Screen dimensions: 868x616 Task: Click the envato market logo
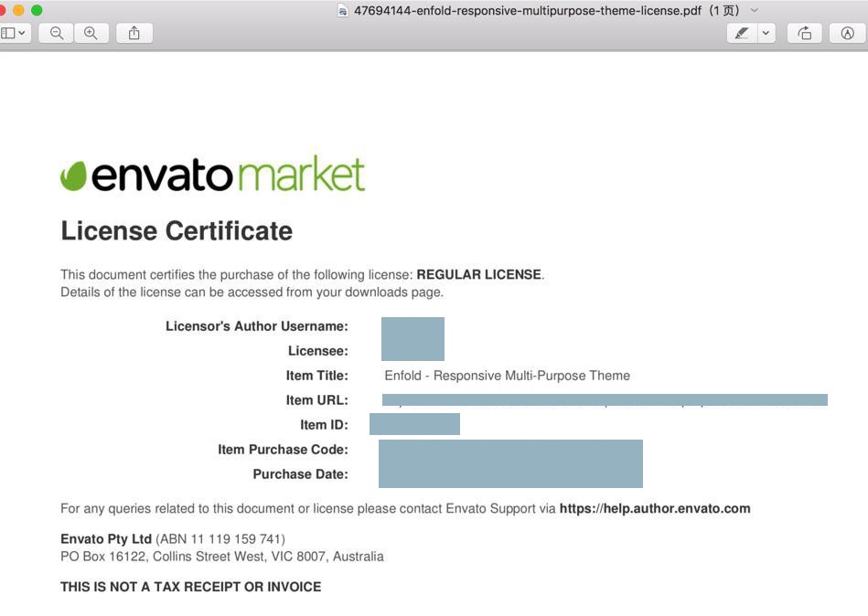point(212,174)
